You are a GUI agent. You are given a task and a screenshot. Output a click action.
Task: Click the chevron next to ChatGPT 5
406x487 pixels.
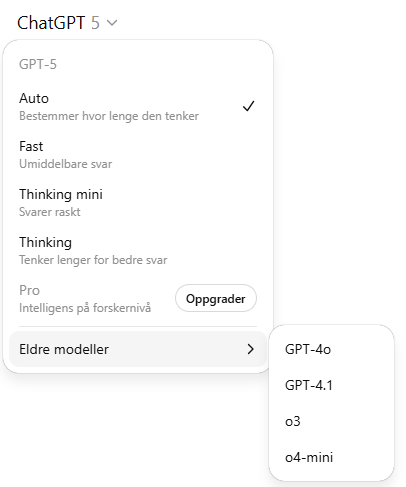112,23
